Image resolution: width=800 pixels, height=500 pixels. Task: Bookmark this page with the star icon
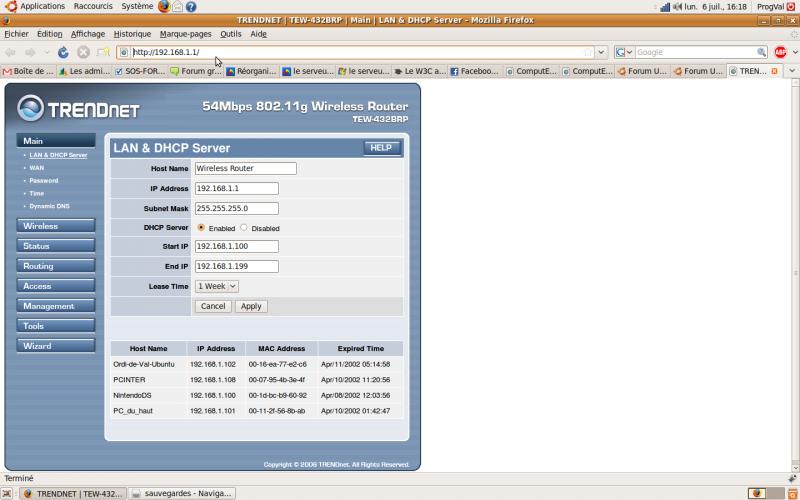[588, 52]
